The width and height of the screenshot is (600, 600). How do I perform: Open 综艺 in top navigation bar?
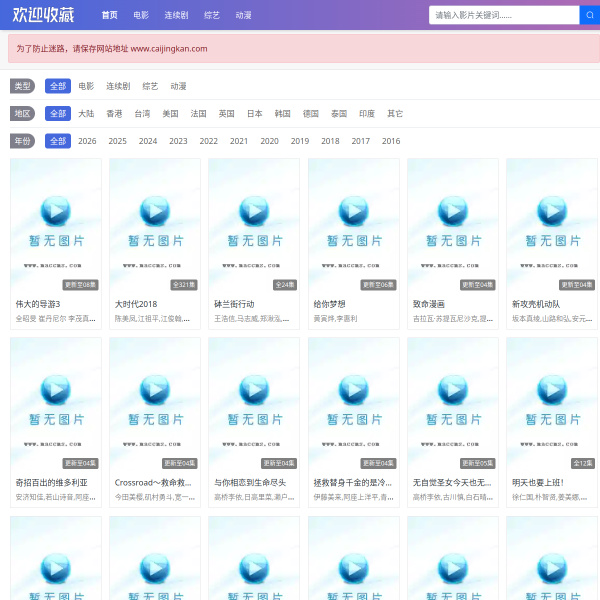tap(212, 15)
